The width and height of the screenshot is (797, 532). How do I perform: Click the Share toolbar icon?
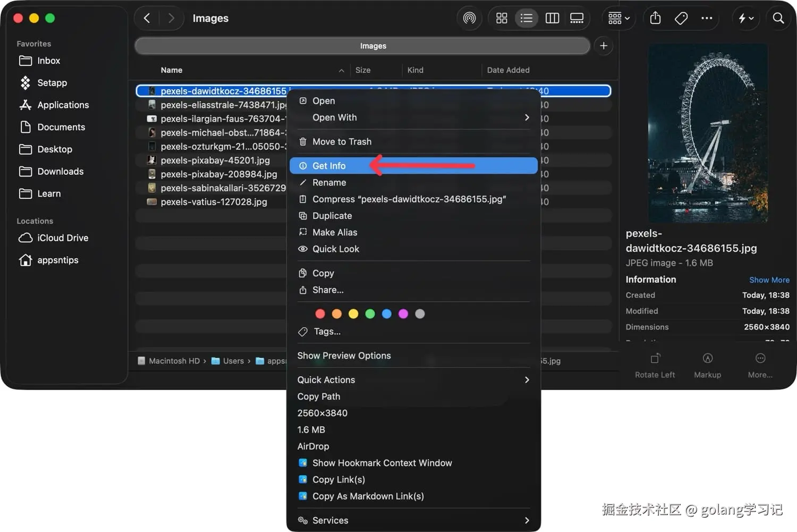pyautogui.click(x=655, y=18)
